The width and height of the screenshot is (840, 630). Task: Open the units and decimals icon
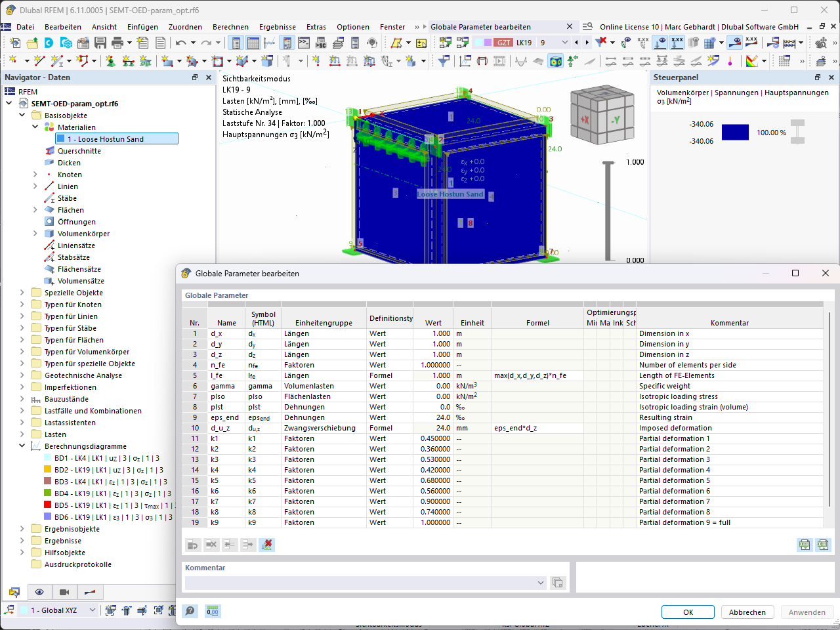coord(213,612)
